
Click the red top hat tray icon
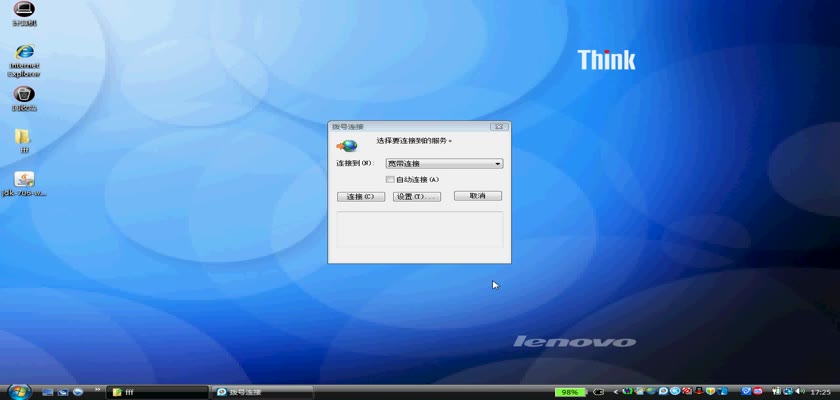pyautogui.click(x=699, y=392)
